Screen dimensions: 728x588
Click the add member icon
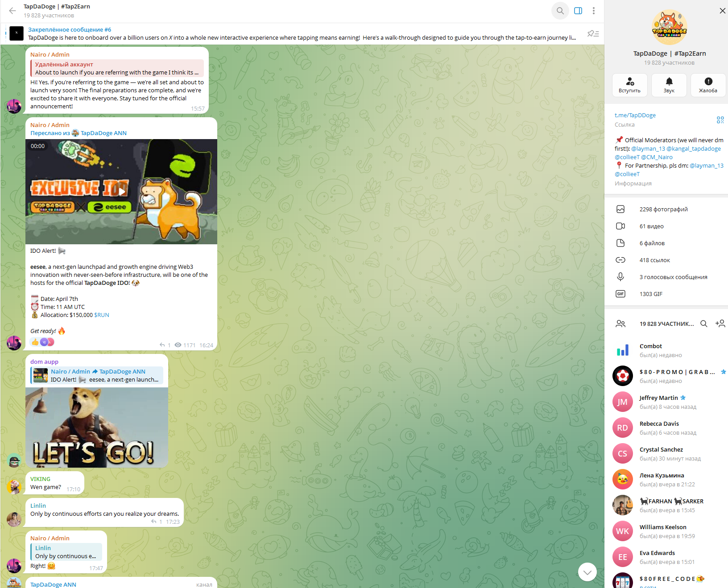click(720, 324)
